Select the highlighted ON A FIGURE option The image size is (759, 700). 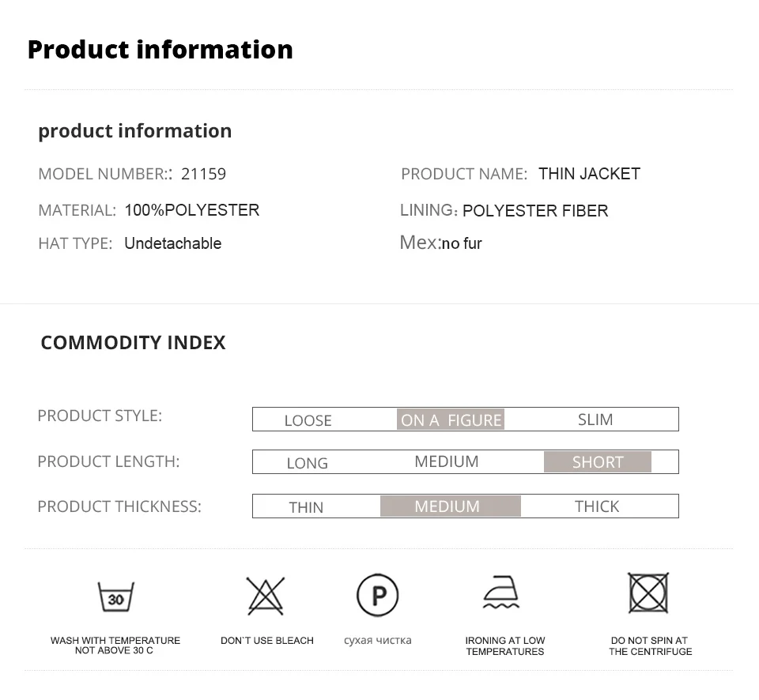tap(451, 420)
